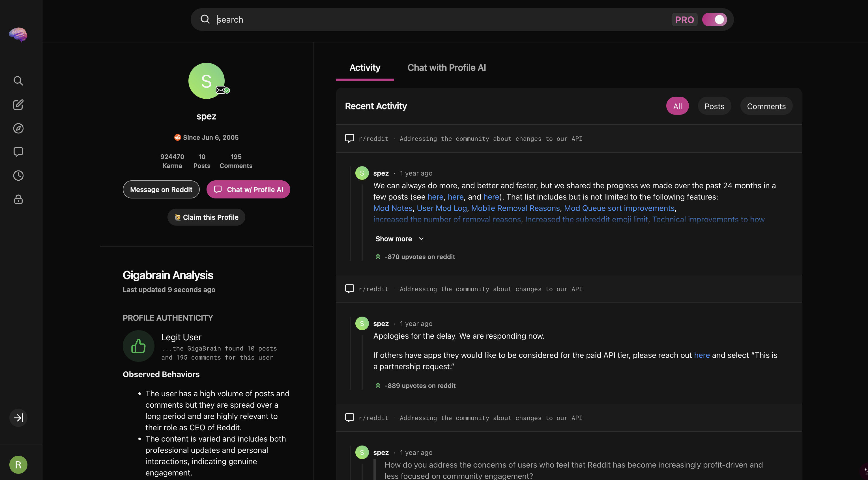Toggle the PRO search switch
This screenshot has width=868, height=480.
click(x=714, y=20)
